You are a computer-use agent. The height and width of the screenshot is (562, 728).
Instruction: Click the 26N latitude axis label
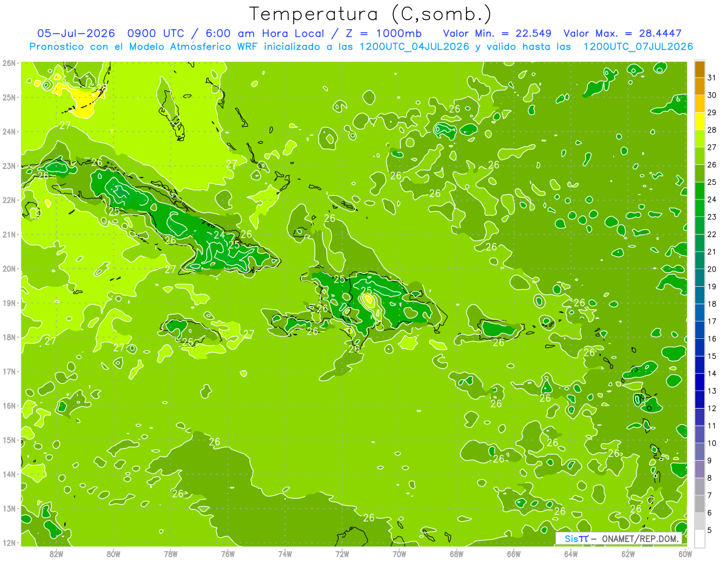coord(8,62)
